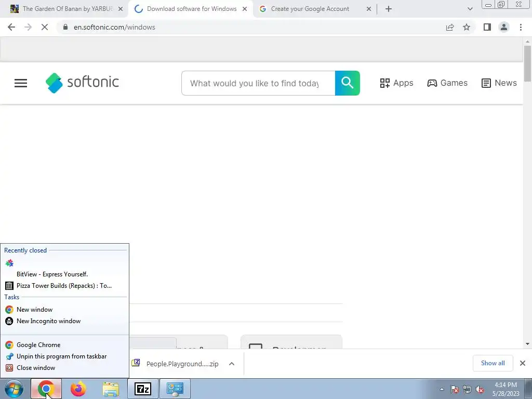Click Show all downloads

click(493, 363)
